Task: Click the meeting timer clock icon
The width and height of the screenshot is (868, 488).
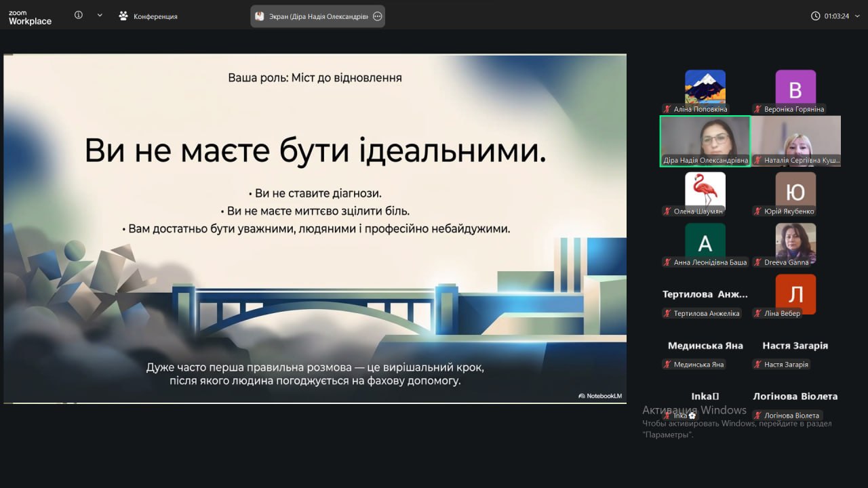Action: [x=815, y=16]
